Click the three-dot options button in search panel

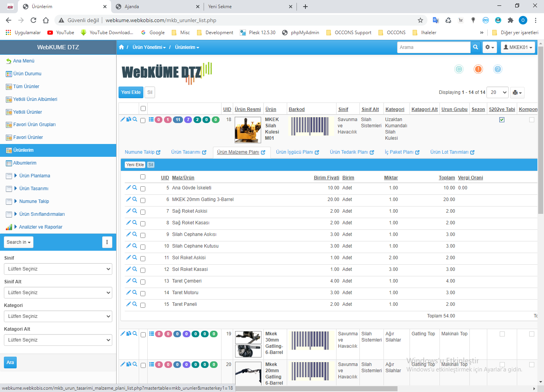[x=107, y=242]
